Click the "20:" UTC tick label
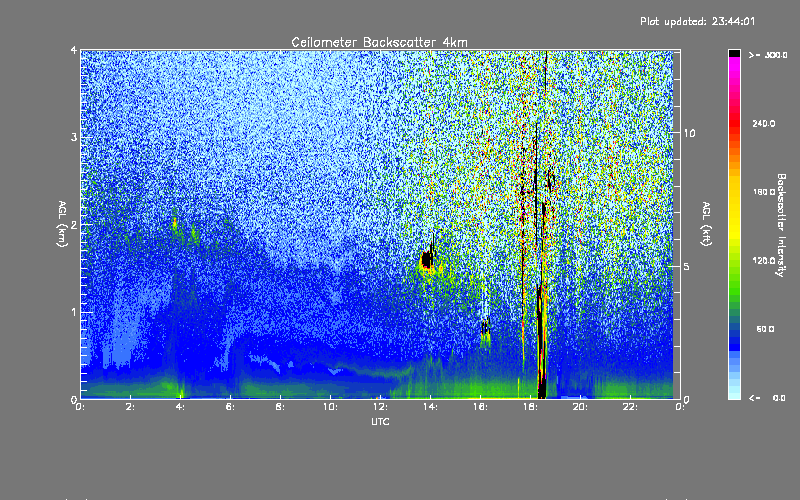Image resolution: width=800 pixels, height=500 pixels. [580, 407]
